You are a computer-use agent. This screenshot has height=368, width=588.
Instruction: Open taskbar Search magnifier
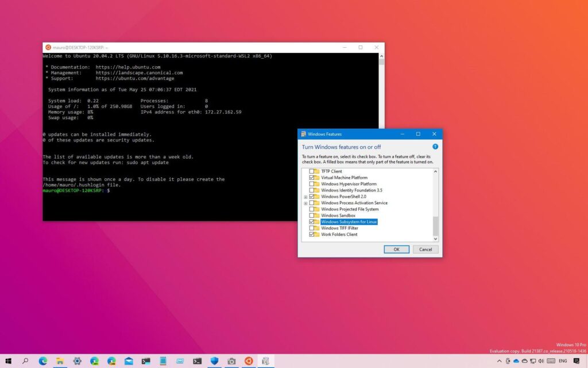pyautogui.click(x=25, y=361)
